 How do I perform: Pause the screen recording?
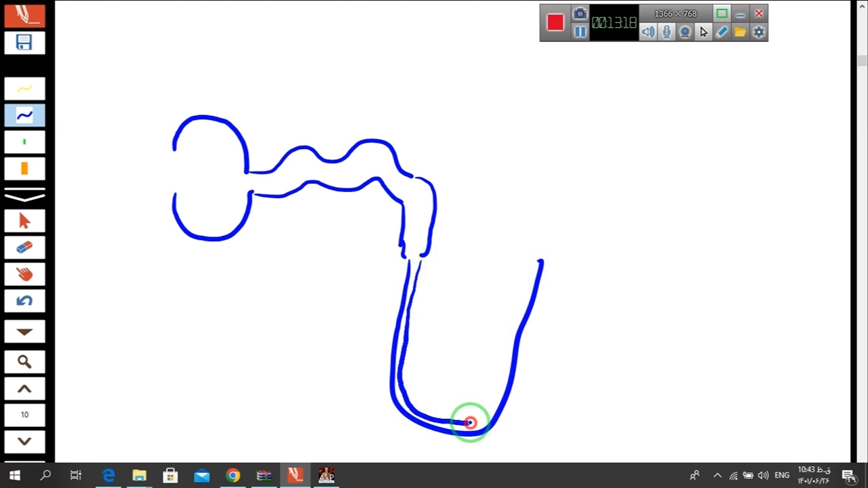click(x=580, y=32)
